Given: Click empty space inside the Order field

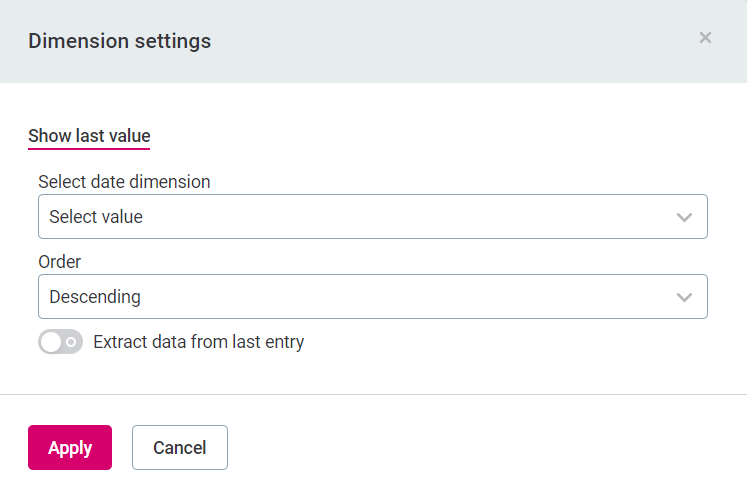Looking at the screenshot, I should coord(400,297).
